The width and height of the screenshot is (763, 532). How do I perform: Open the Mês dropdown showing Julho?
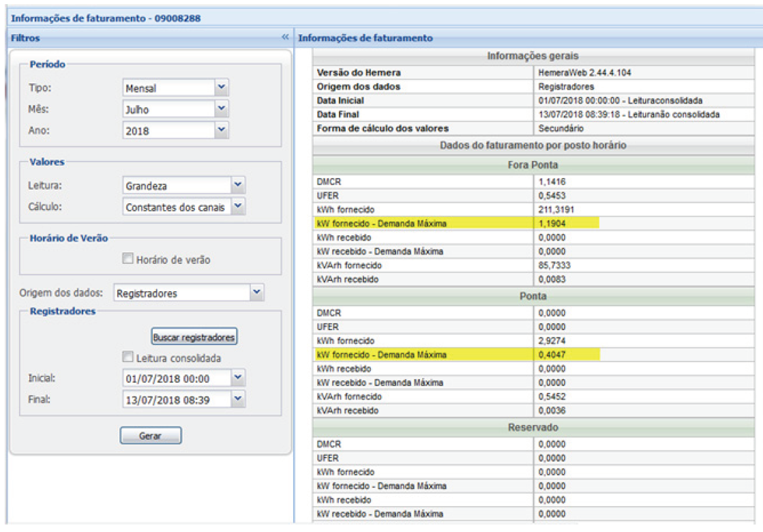(221, 108)
